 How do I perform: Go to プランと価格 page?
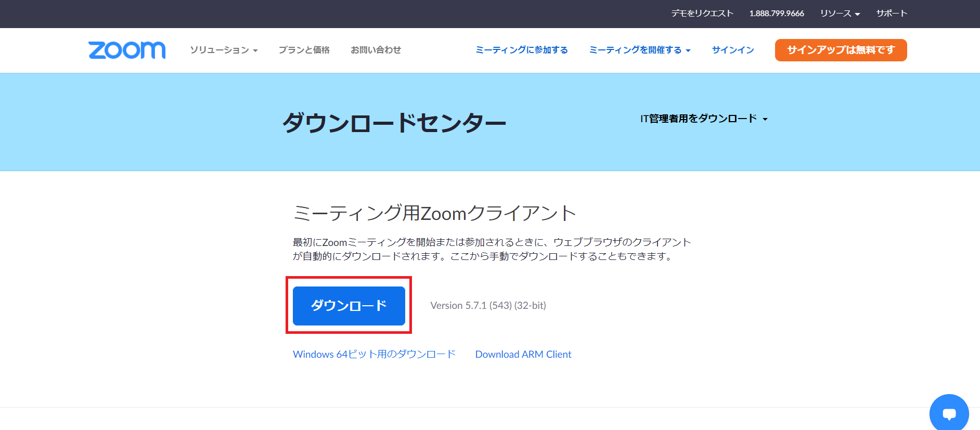(304, 50)
